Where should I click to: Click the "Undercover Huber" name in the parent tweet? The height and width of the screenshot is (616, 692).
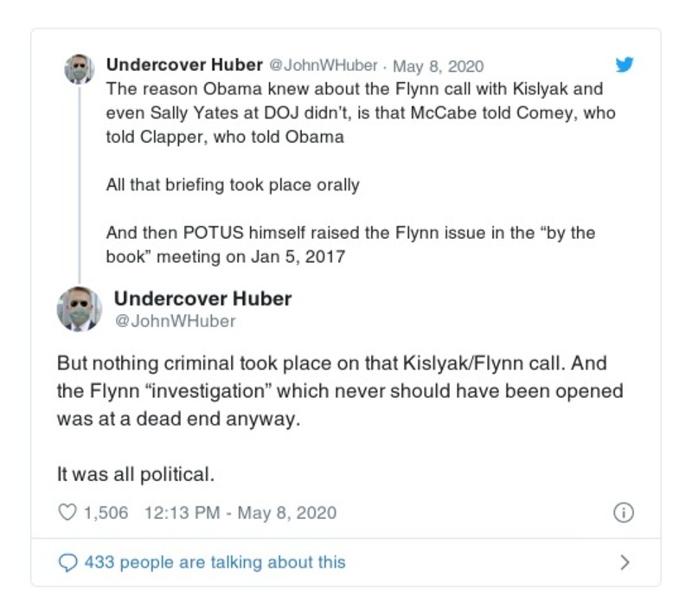click(184, 66)
